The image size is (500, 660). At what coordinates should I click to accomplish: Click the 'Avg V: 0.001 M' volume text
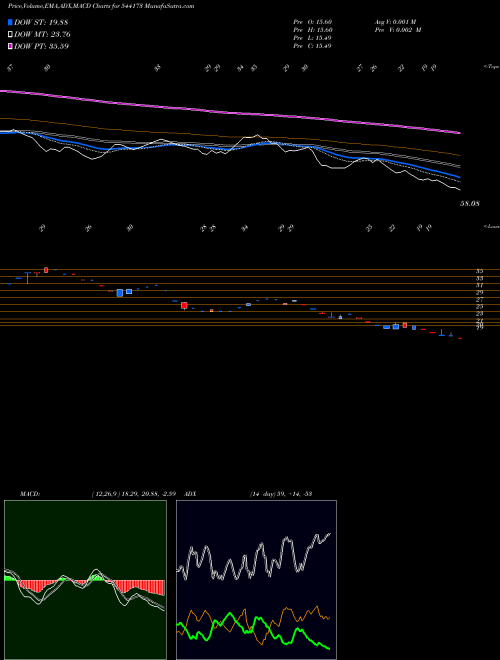point(397,22)
